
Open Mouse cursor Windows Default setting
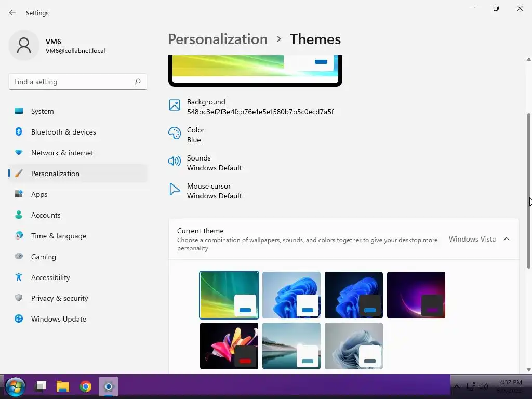pos(215,191)
